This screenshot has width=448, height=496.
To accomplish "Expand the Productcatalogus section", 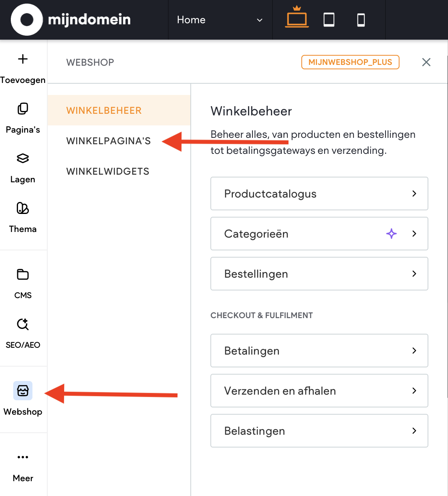I will pos(319,194).
